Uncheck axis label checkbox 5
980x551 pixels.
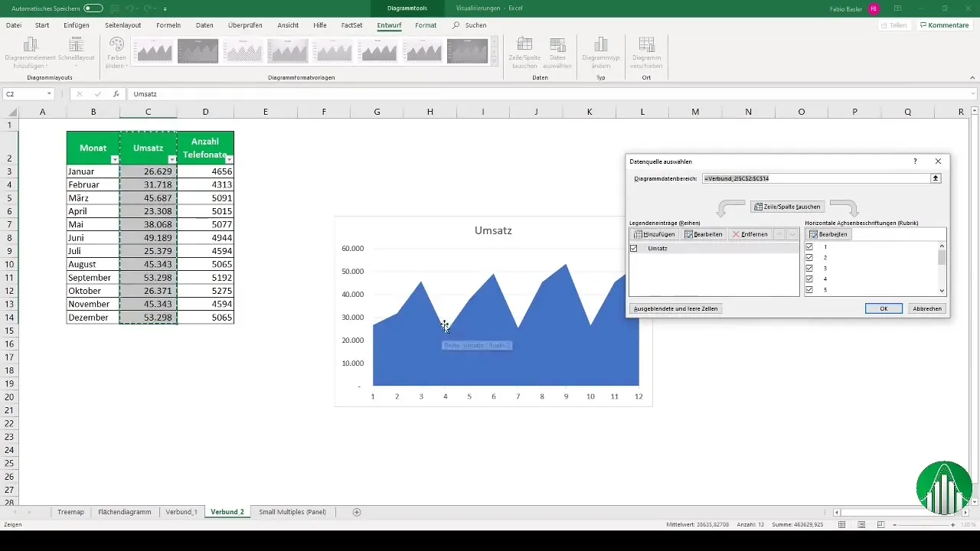tap(809, 290)
